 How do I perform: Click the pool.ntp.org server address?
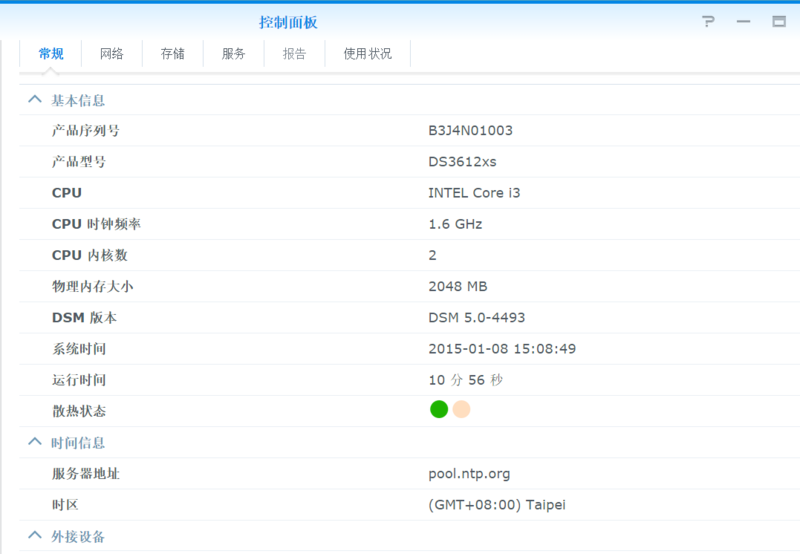click(x=469, y=474)
